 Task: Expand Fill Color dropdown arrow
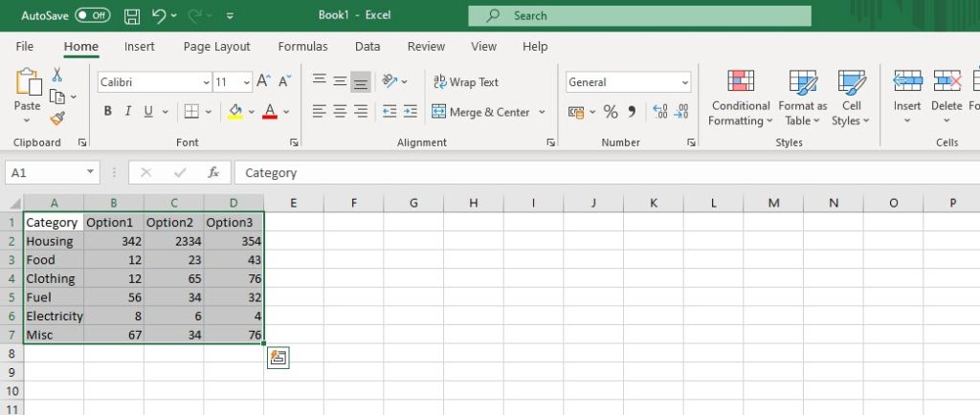(252, 112)
